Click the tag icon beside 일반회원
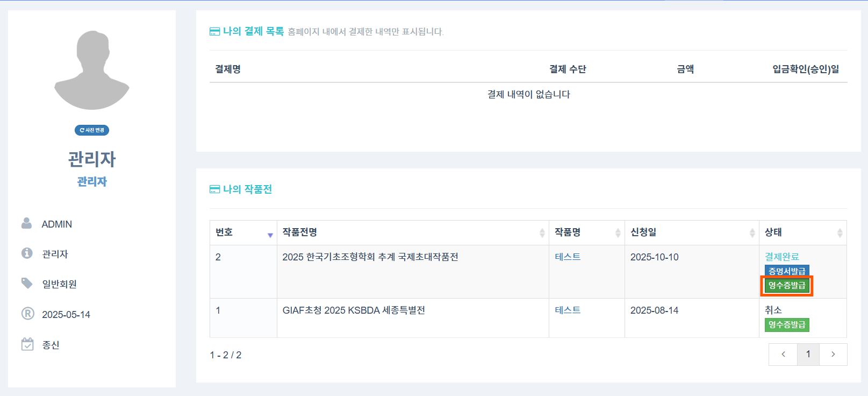This screenshot has height=396, width=868. click(x=27, y=283)
